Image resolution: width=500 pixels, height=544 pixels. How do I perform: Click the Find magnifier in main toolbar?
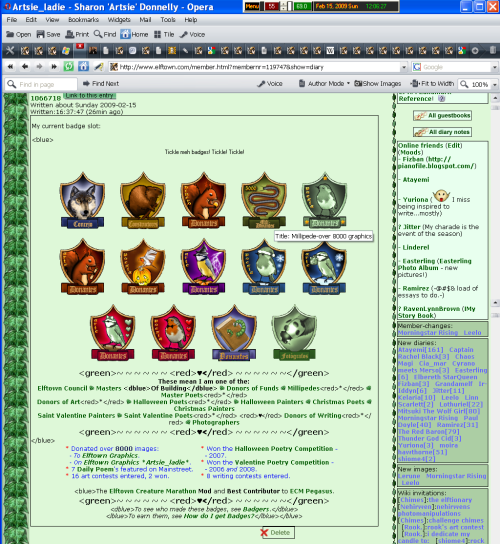(98, 34)
